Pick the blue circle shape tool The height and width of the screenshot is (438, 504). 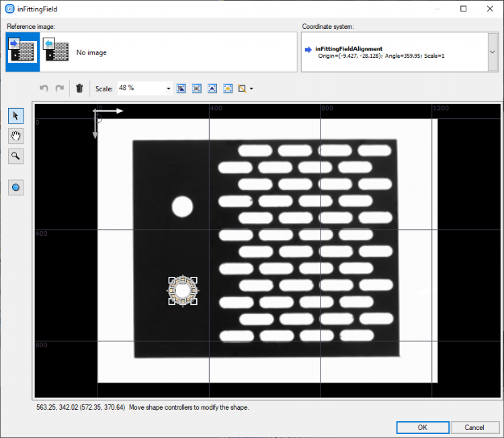click(x=15, y=187)
